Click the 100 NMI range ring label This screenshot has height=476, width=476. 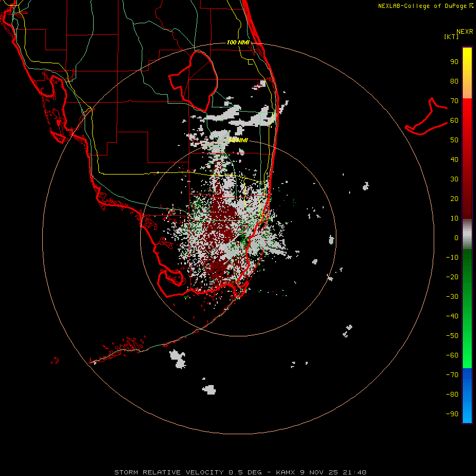238,42
